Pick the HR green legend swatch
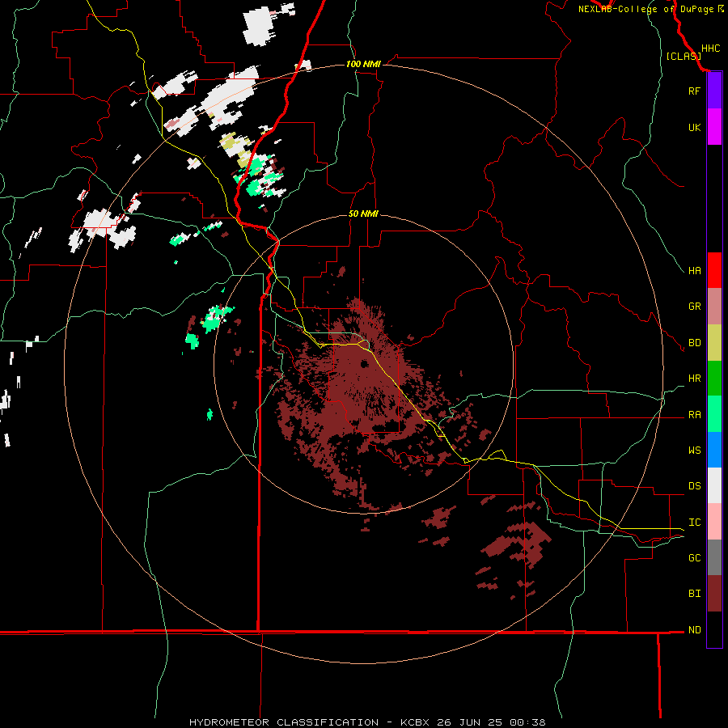Viewport: 728px width, 728px height. coord(714,379)
